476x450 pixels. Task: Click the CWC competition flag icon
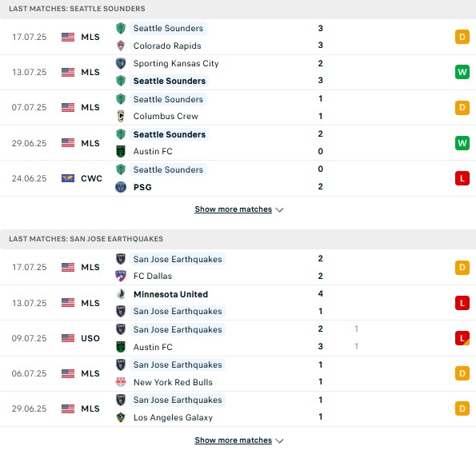pos(68,178)
